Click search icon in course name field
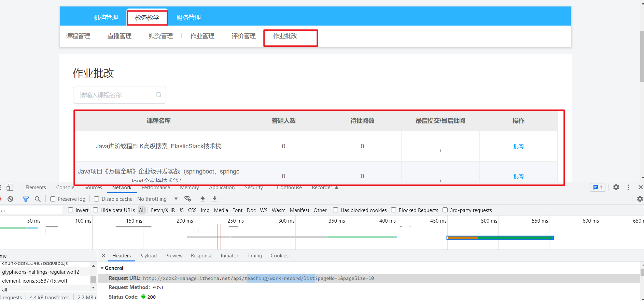Screen dimensions: 644x300 pyautogui.click(x=158, y=95)
